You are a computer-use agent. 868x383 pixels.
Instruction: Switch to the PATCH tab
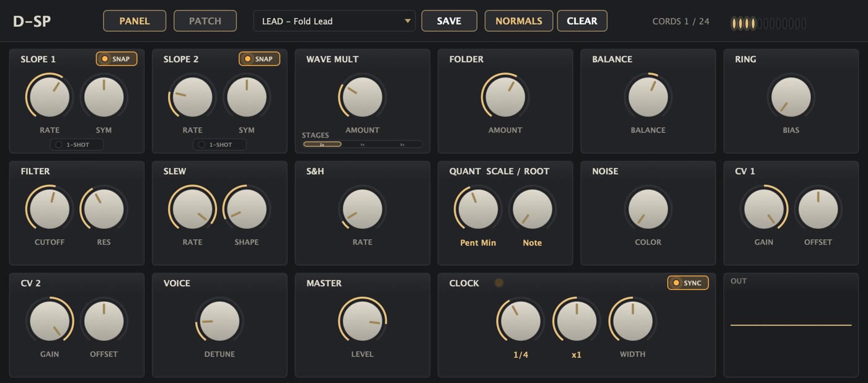[205, 20]
